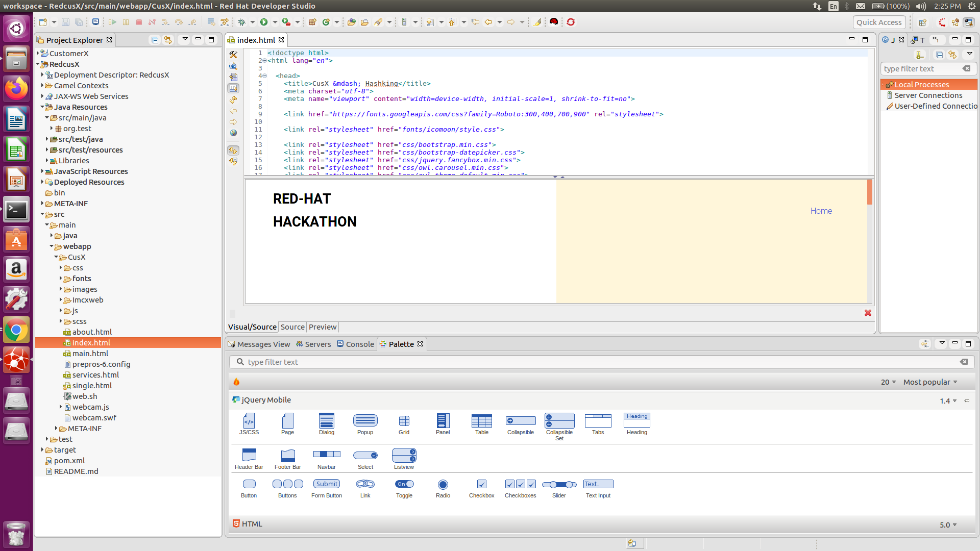Open the Console tab
980x551 pixels.
pyautogui.click(x=356, y=344)
